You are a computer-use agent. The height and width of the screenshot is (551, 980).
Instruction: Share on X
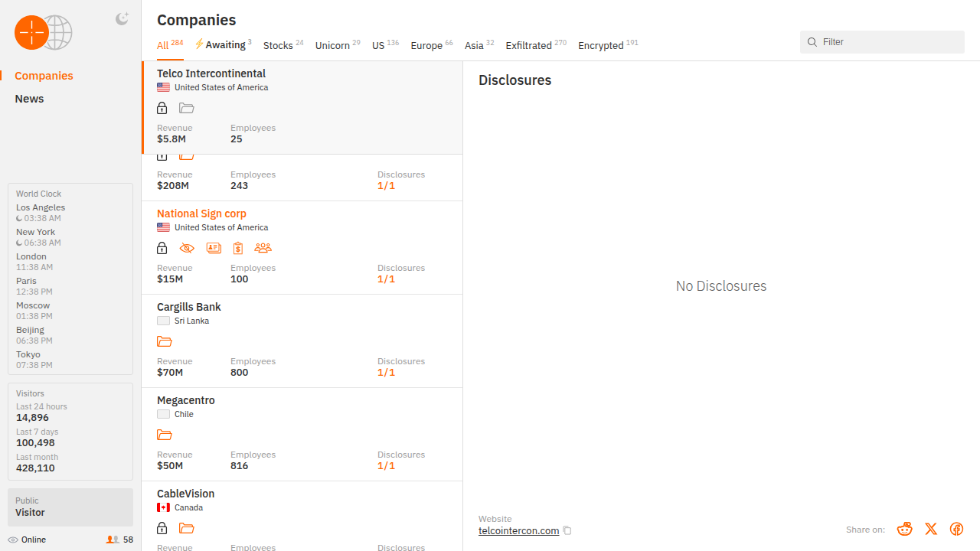[x=931, y=529]
